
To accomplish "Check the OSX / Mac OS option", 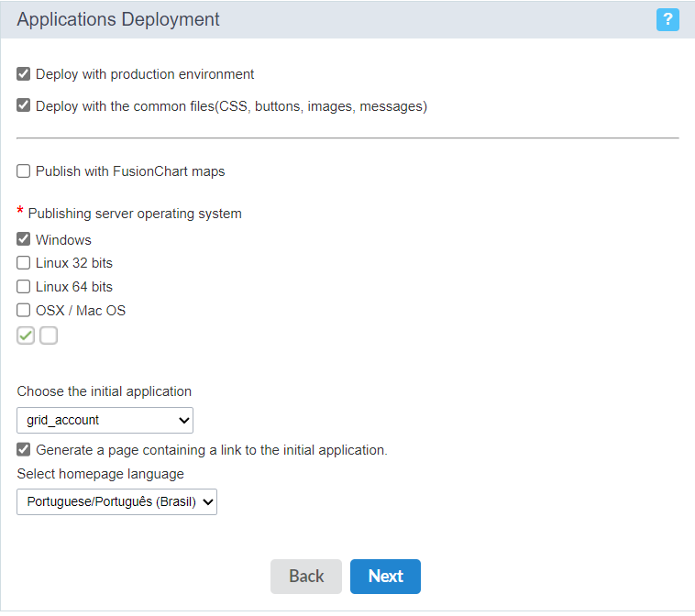I will point(24,310).
